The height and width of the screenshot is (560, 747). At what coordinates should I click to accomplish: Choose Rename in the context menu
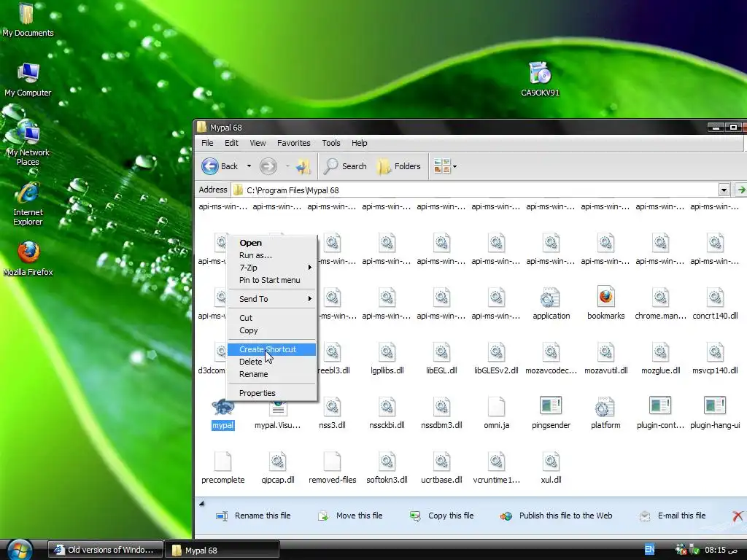[x=271, y=374]
